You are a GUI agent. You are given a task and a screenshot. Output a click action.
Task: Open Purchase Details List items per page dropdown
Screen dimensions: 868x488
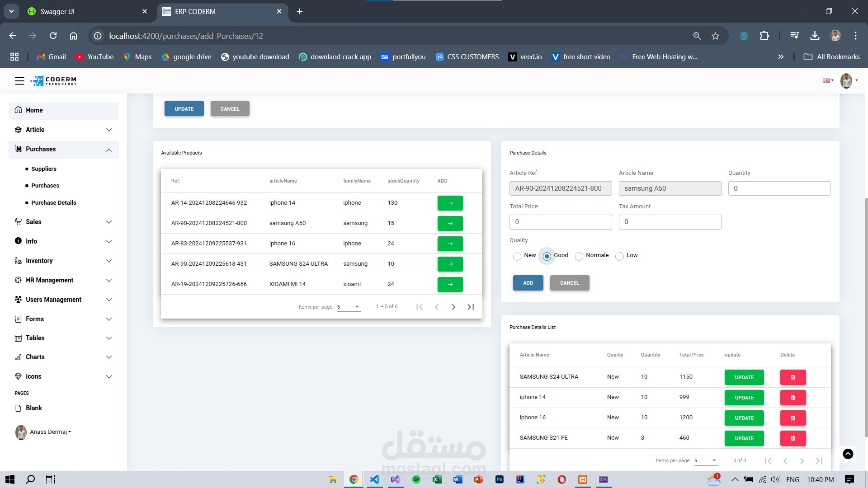click(x=706, y=461)
